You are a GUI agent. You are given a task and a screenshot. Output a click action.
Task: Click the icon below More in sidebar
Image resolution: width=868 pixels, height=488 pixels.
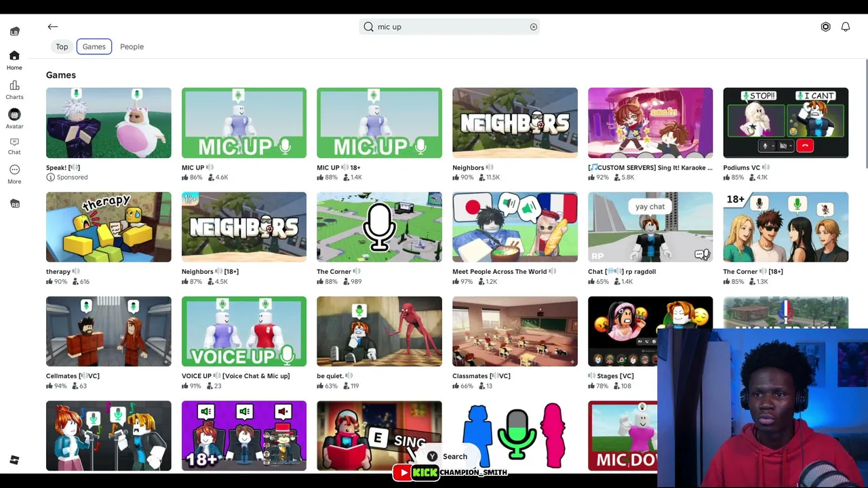tap(14, 204)
